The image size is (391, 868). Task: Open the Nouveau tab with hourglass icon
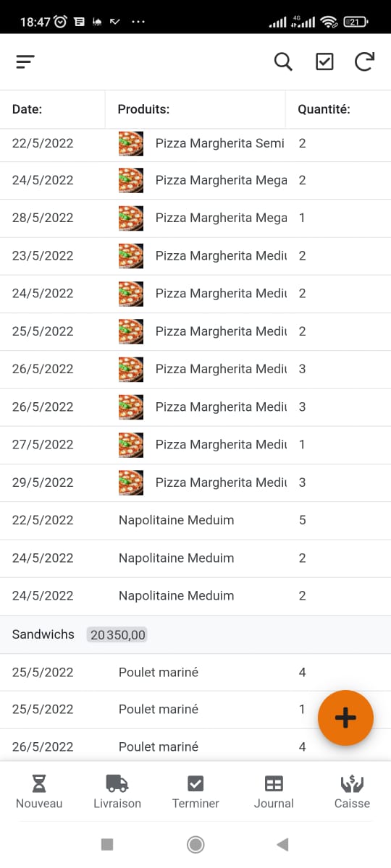pyautogui.click(x=39, y=792)
